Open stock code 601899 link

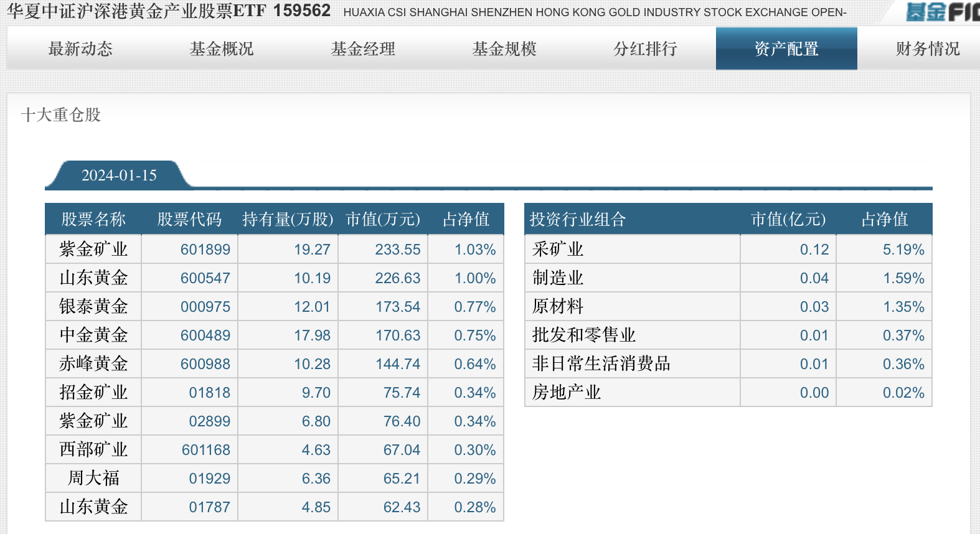point(205,250)
